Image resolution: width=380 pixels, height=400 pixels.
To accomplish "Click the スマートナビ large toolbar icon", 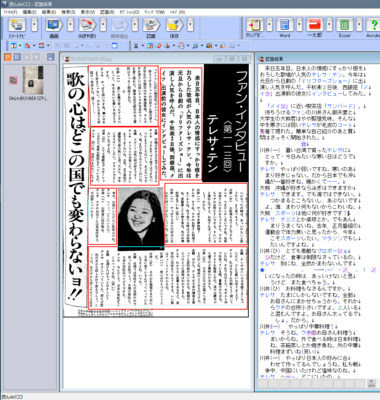I will [17, 25].
